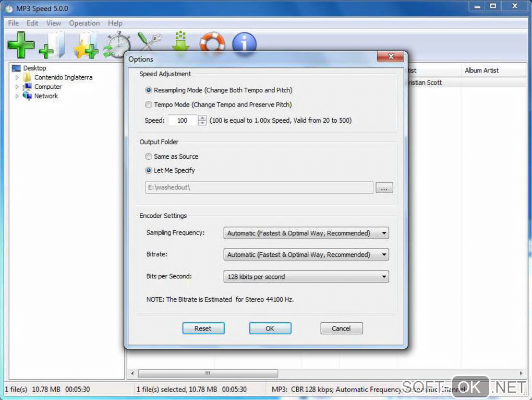Viewport: 532px width, 400px height.
Task: Click the star Add Favorites toolbar icon
Action: 86,45
